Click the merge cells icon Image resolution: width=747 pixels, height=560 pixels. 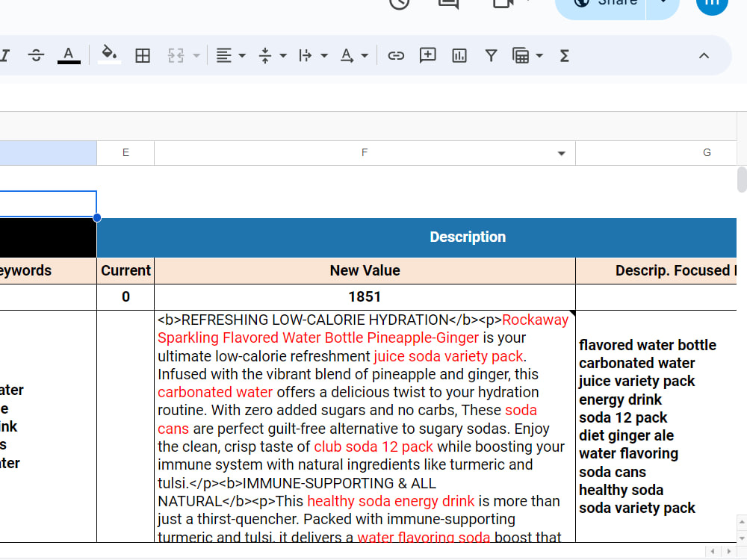pyautogui.click(x=176, y=56)
